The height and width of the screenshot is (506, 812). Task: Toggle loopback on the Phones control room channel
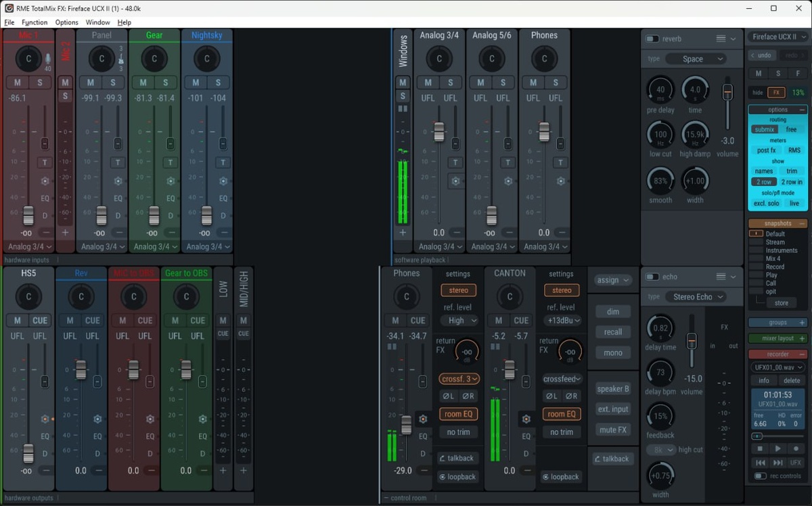(457, 477)
